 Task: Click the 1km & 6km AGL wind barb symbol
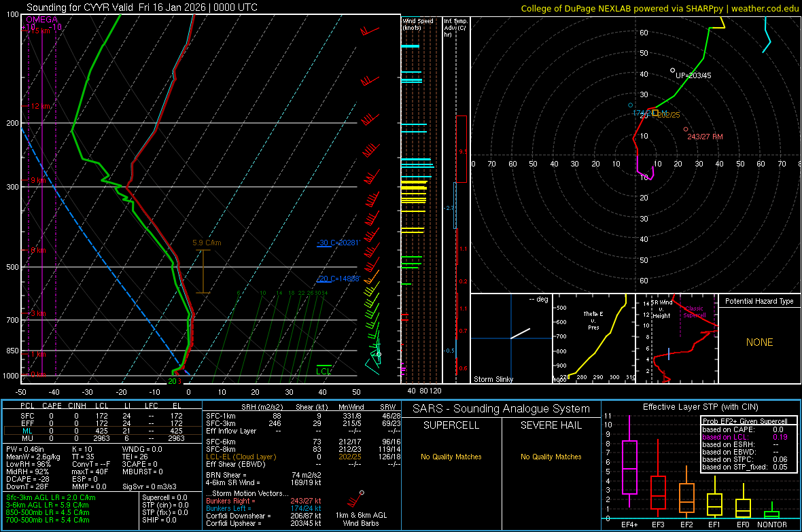(355, 499)
